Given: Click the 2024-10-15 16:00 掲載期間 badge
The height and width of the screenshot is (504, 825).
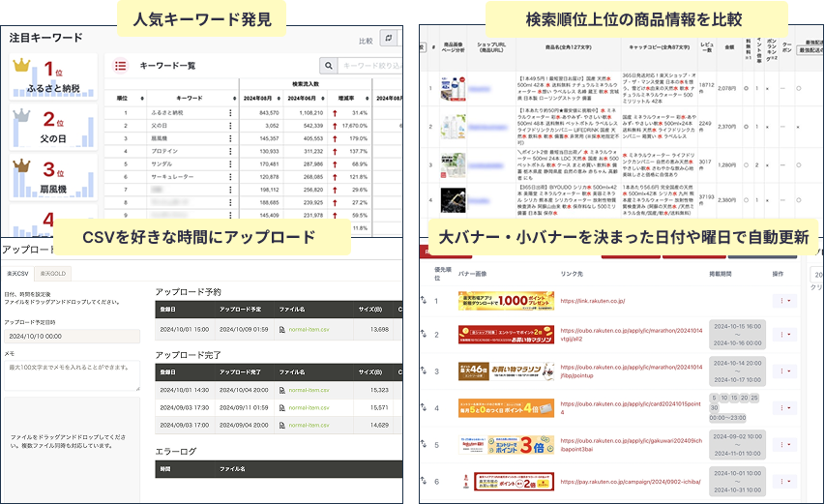Looking at the screenshot, I should coord(737,335).
